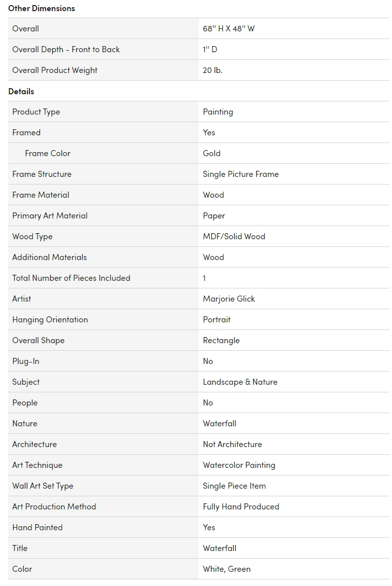Click the Overall Depth - Front to Back label
This screenshot has height=586, width=392.
[66, 49]
